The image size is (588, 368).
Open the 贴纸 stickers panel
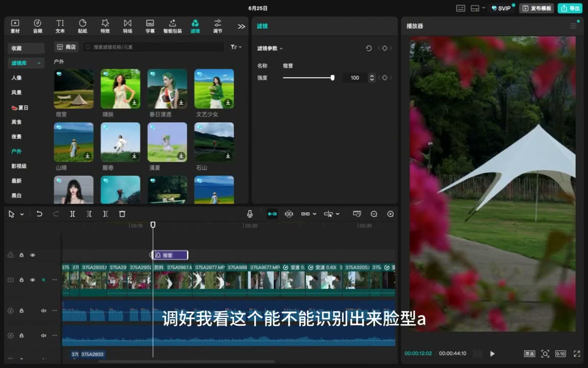point(83,26)
